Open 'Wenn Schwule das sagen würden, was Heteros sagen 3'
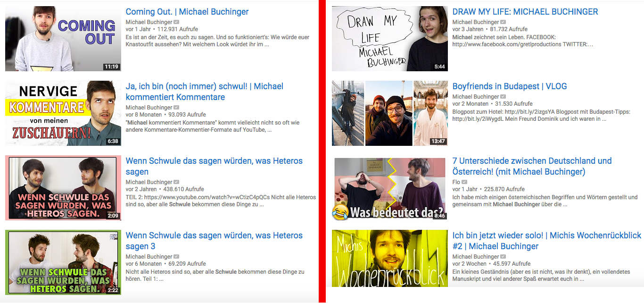The height and width of the screenshot is (303, 644). coord(214,241)
